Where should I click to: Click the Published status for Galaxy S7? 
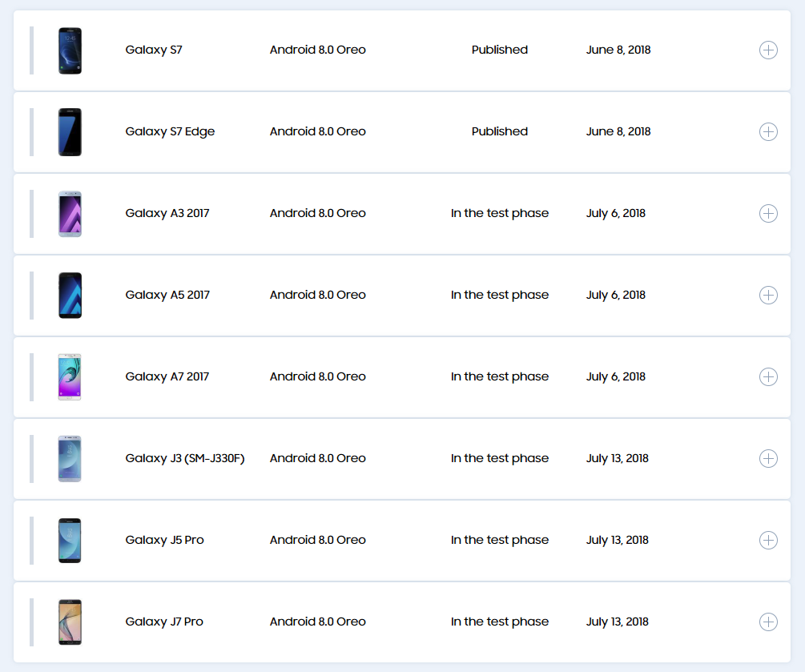(499, 50)
